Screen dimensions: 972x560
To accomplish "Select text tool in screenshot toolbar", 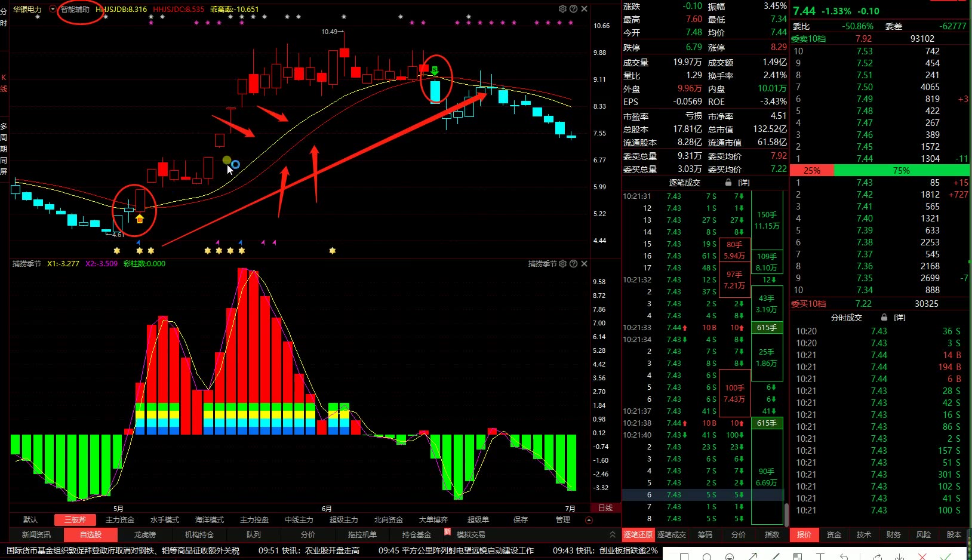I will (820, 556).
